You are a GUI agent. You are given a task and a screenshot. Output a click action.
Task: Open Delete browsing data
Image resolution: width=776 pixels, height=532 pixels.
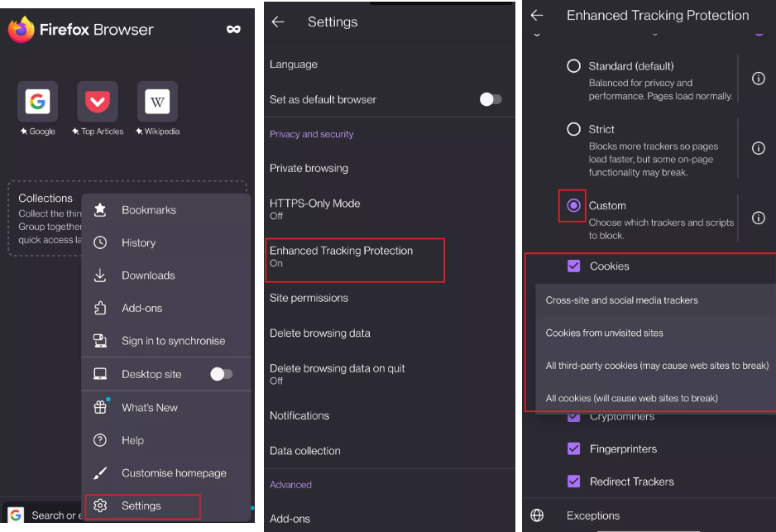click(x=390, y=333)
